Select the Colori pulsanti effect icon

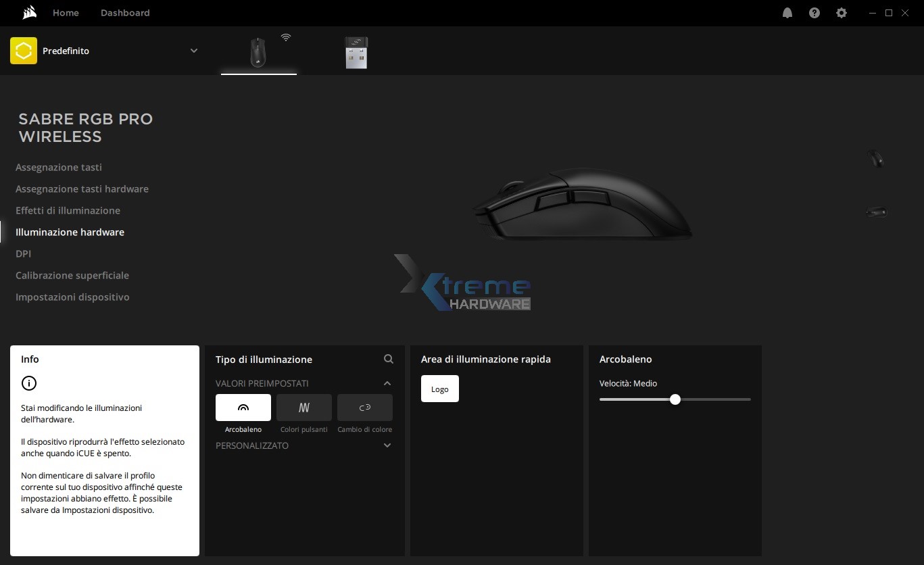point(303,408)
